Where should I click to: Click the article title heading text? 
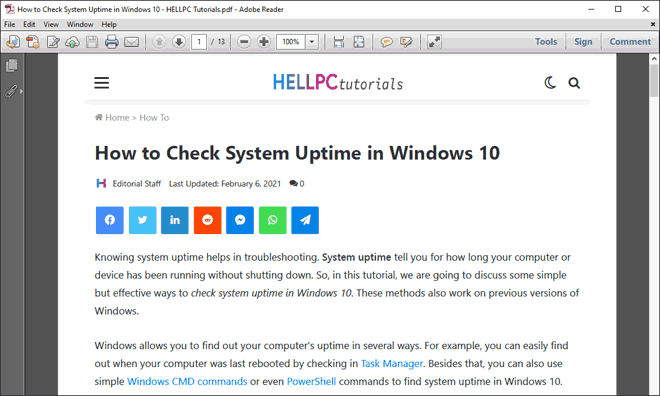[297, 153]
